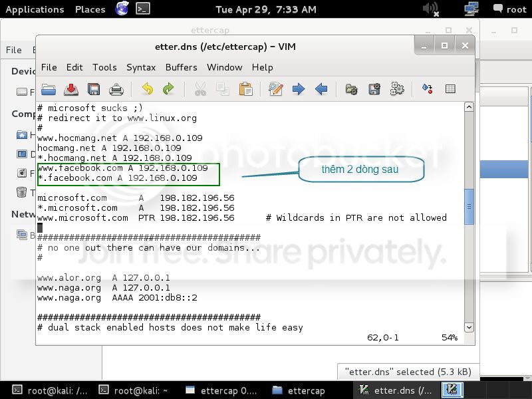Click the microsoft.com A 198.182.196.56 line
Screen dimensions: 532x399
coord(136,198)
